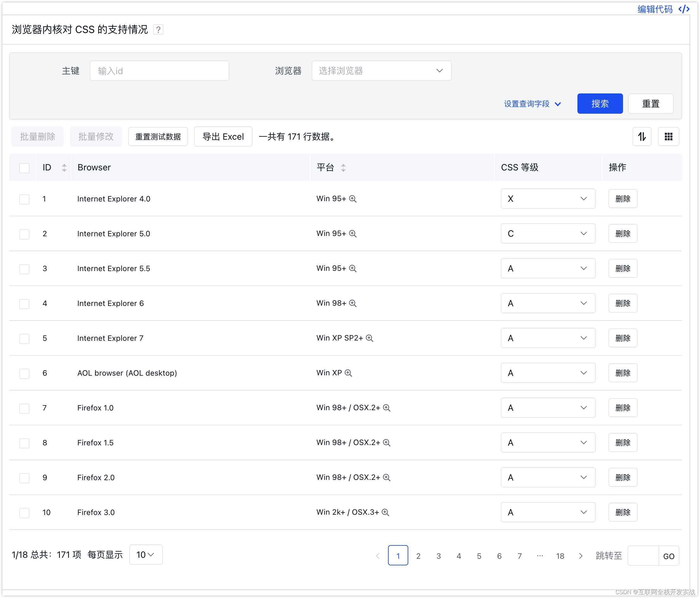Image resolution: width=700 pixels, height=598 pixels.
Task: Open CSS level dropdown showing C
Action: 548,233
